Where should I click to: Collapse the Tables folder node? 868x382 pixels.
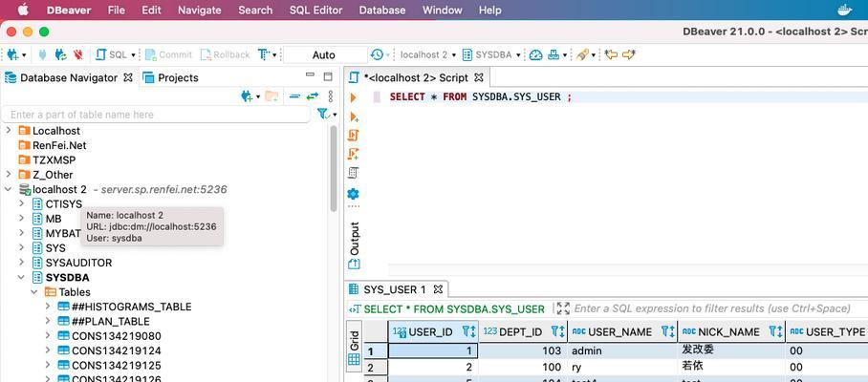(x=34, y=292)
